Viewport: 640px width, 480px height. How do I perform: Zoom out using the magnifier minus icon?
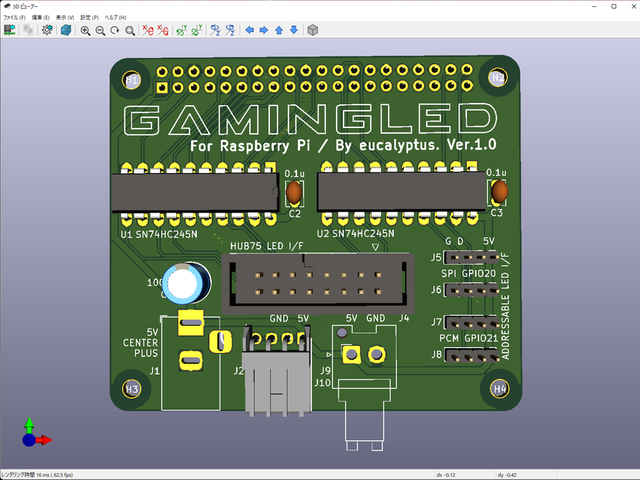tap(100, 30)
